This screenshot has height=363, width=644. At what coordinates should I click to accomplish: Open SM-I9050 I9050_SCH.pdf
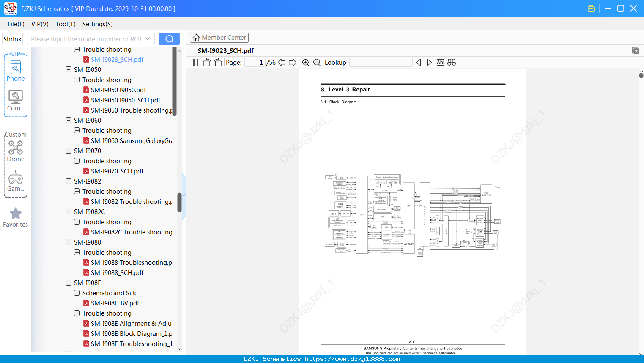[126, 100]
